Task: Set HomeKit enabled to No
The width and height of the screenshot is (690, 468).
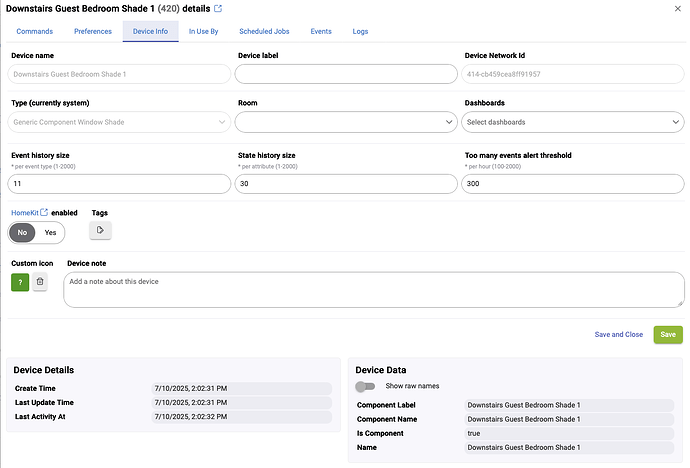Action: coord(22,233)
